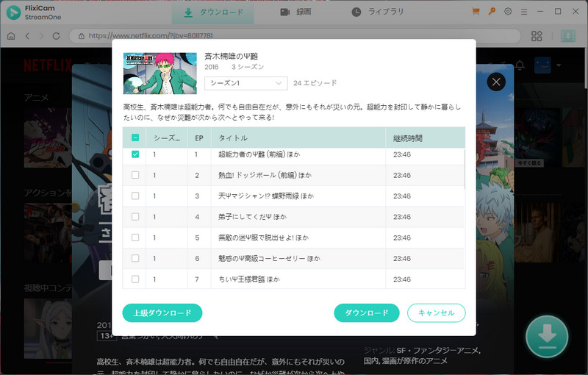588x375 pixels.
Task: Click the green download queue icon
Action: click(x=567, y=36)
